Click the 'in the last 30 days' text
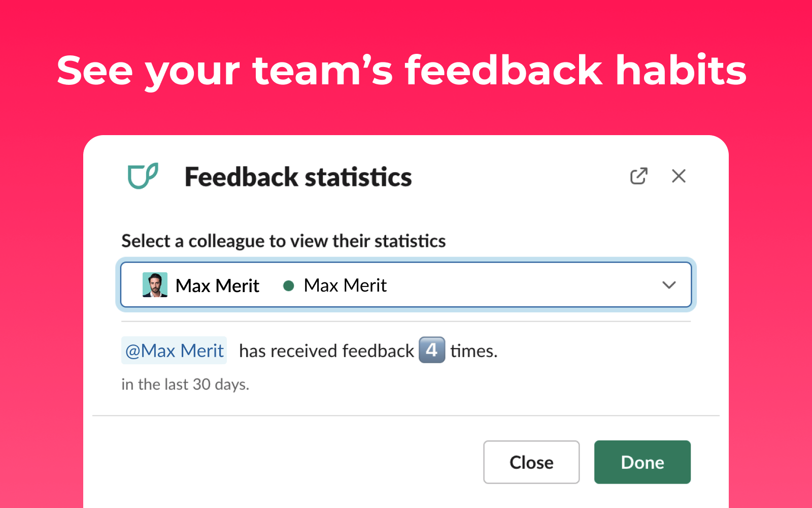The width and height of the screenshot is (812, 508). pyautogui.click(x=185, y=385)
